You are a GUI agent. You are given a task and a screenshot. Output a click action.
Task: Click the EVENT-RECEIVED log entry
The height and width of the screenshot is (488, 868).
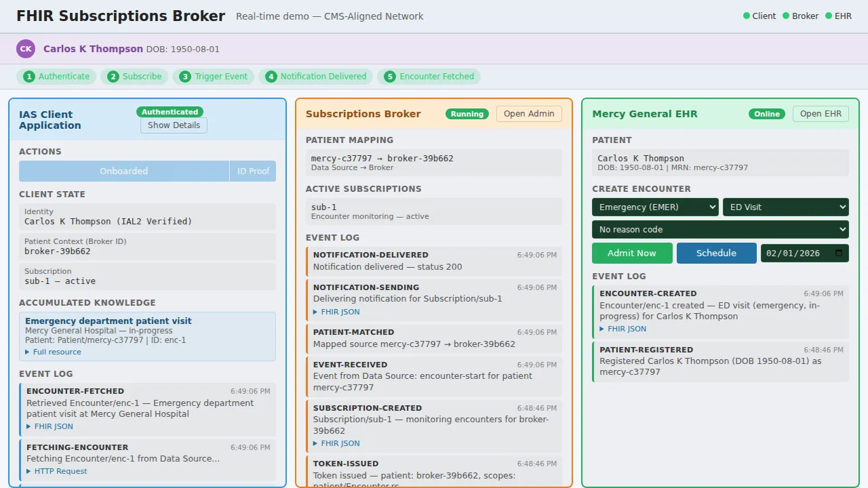(x=434, y=376)
